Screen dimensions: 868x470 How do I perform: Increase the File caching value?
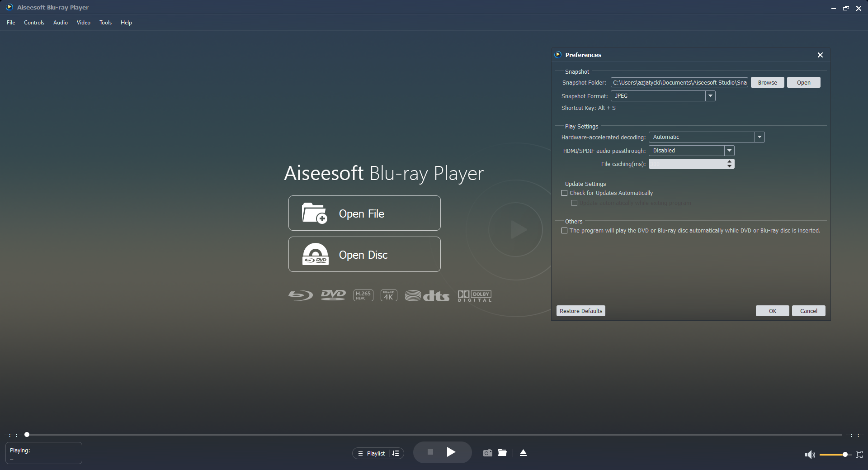[x=729, y=161]
